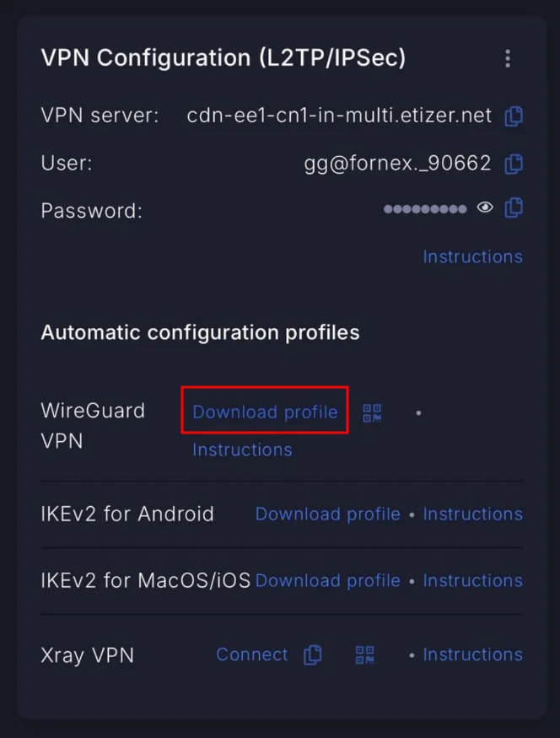Click the gg@fornex username text
Viewport: 560px width, 738px height.
click(397, 164)
